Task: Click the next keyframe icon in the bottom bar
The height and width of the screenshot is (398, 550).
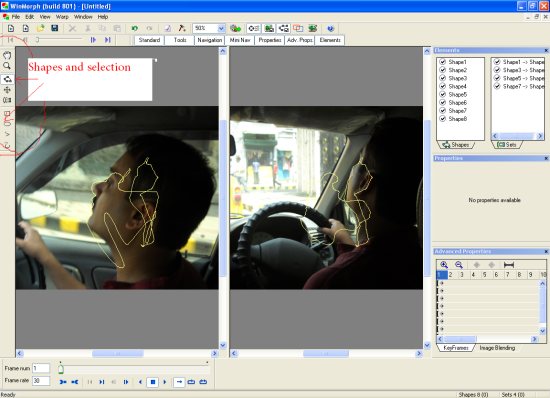Action: click(x=102, y=382)
